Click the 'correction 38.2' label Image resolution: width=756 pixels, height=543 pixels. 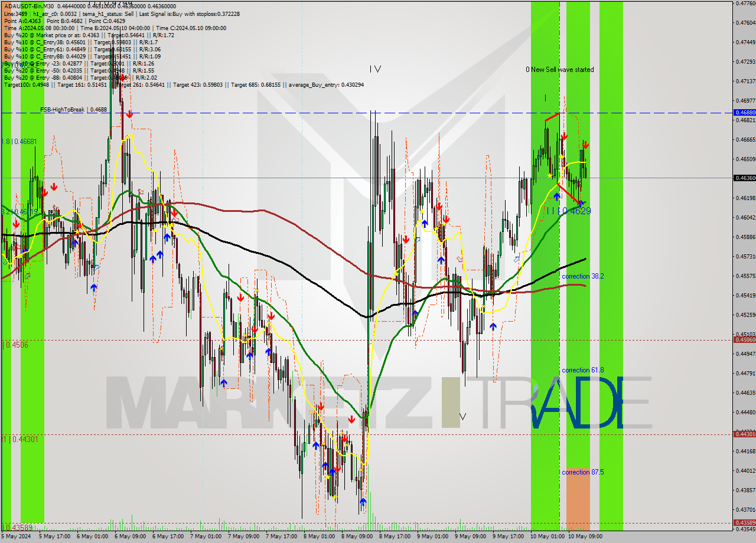click(582, 276)
